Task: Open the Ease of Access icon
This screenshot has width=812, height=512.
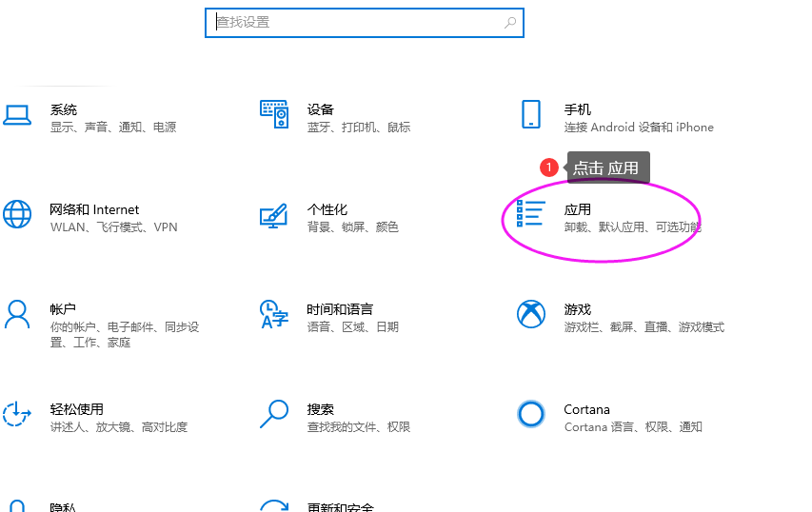Action: pos(17,414)
